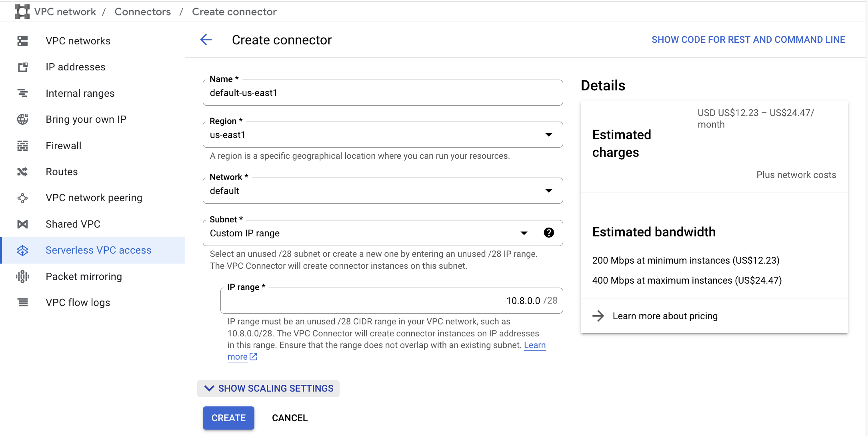Click the Subnet help question mark icon

pos(549,233)
